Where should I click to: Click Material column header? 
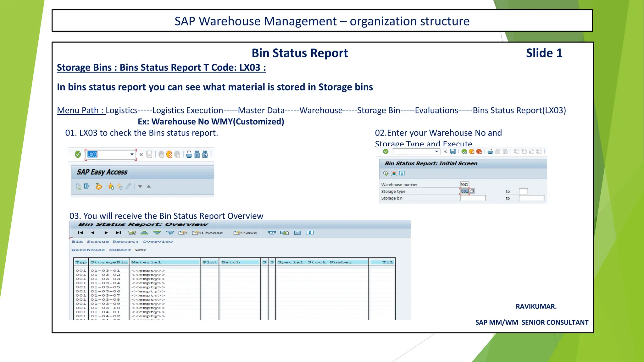[165, 262]
